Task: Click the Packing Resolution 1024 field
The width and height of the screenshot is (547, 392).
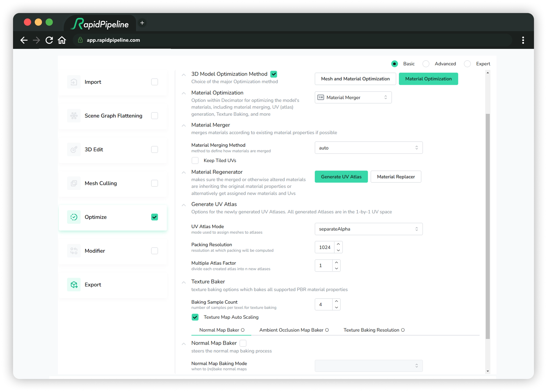Action: point(325,247)
